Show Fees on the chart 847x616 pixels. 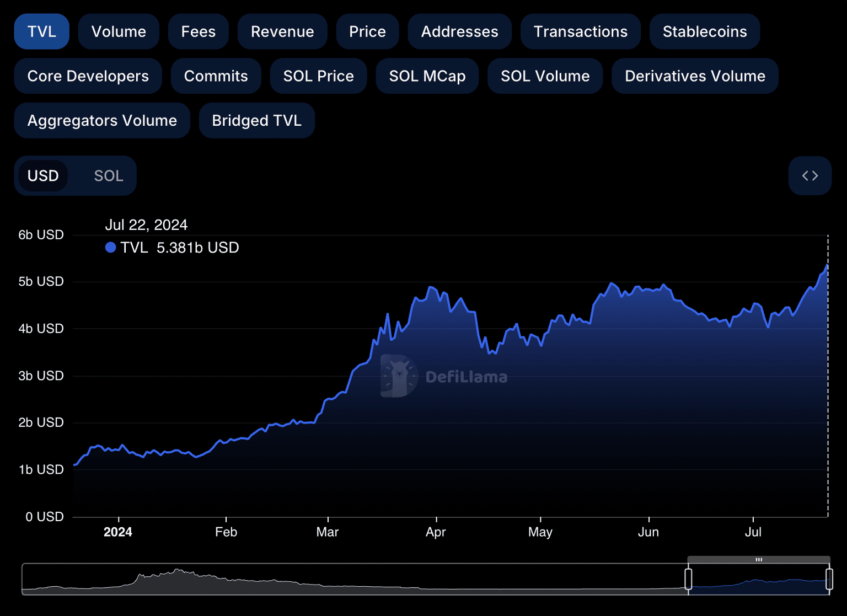tap(198, 32)
